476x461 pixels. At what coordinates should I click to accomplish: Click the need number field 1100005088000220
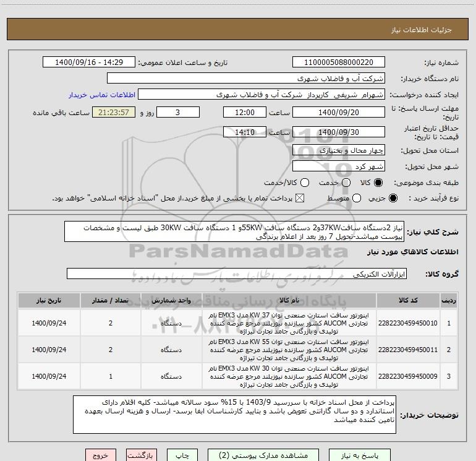339,62
